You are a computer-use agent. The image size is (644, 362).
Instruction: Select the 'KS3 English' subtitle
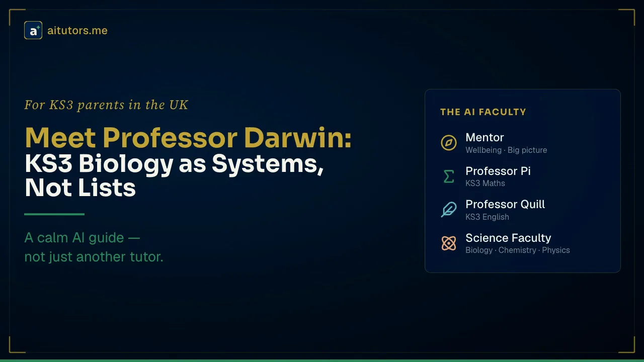tap(487, 217)
